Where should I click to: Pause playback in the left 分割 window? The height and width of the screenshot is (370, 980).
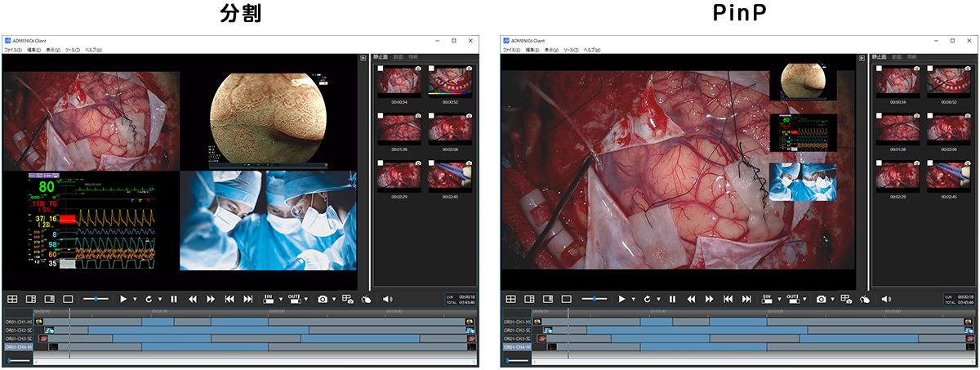(174, 300)
